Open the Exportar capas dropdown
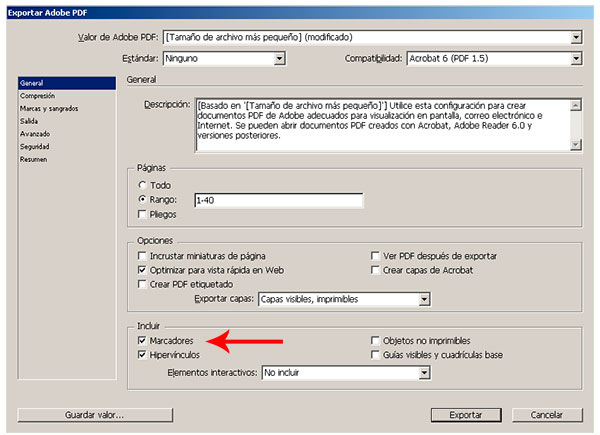 (344, 299)
